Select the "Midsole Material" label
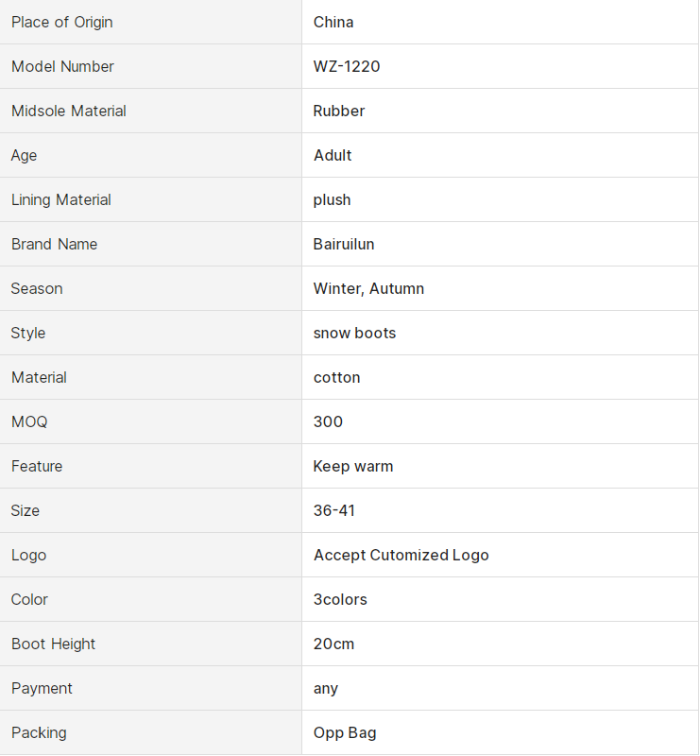 [x=69, y=111]
